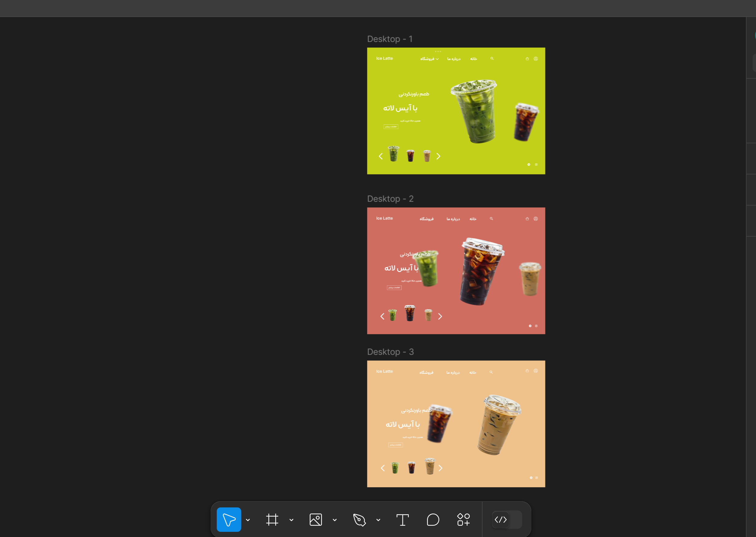Select the image/shape tool
756x537 pixels.
click(316, 520)
